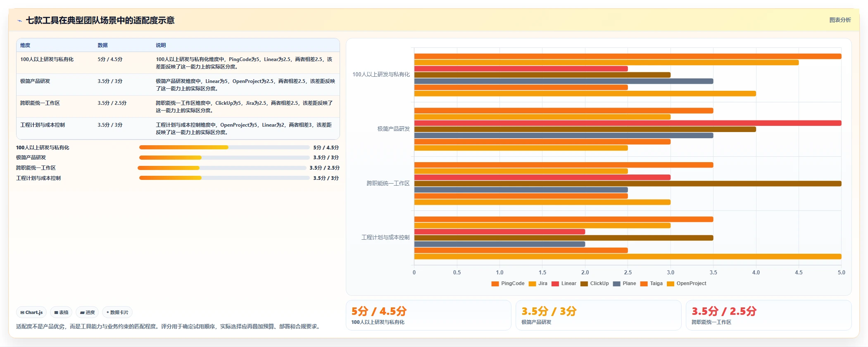Image resolution: width=868 pixels, height=347 pixels.
Task: Click the 跨职能统一工作区 progress bar
Action: pos(222,168)
